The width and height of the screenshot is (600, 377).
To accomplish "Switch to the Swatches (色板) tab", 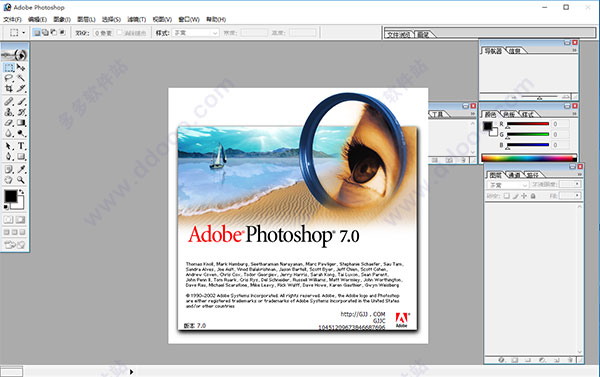I will click(x=509, y=114).
